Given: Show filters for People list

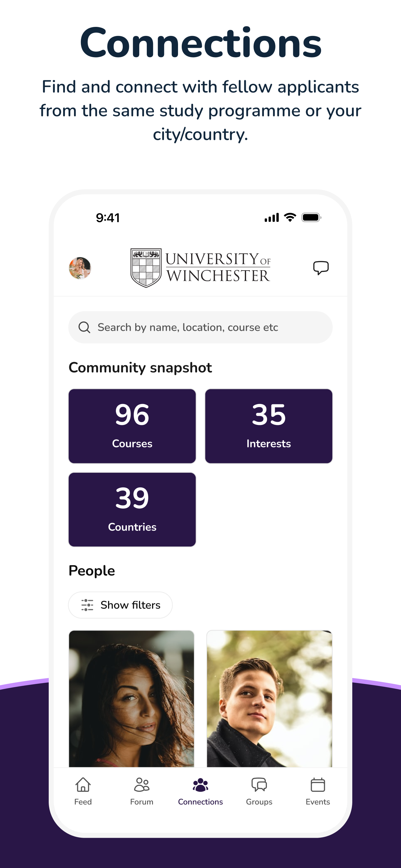Looking at the screenshot, I should tap(121, 605).
